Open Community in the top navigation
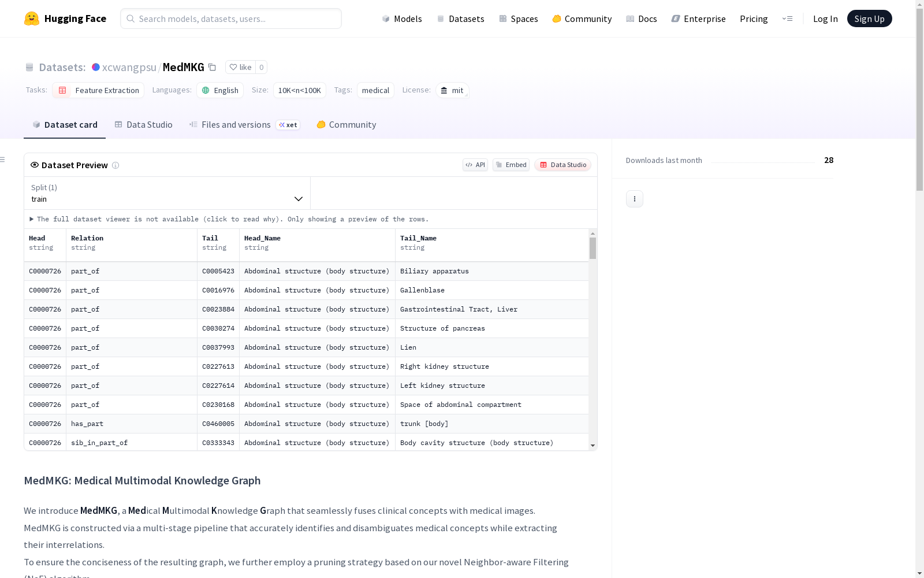Viewport: 924px width, 578px height. [582, 18]
